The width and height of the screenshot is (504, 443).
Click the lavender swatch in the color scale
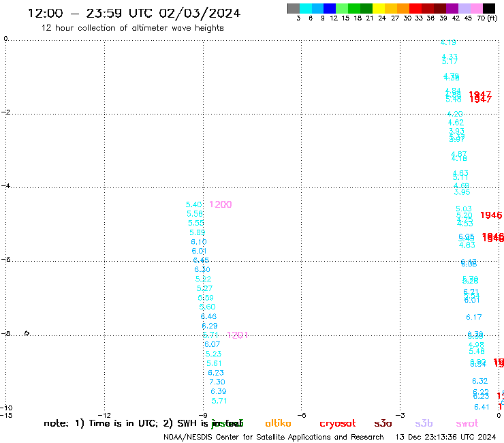(x=464, y=8)
